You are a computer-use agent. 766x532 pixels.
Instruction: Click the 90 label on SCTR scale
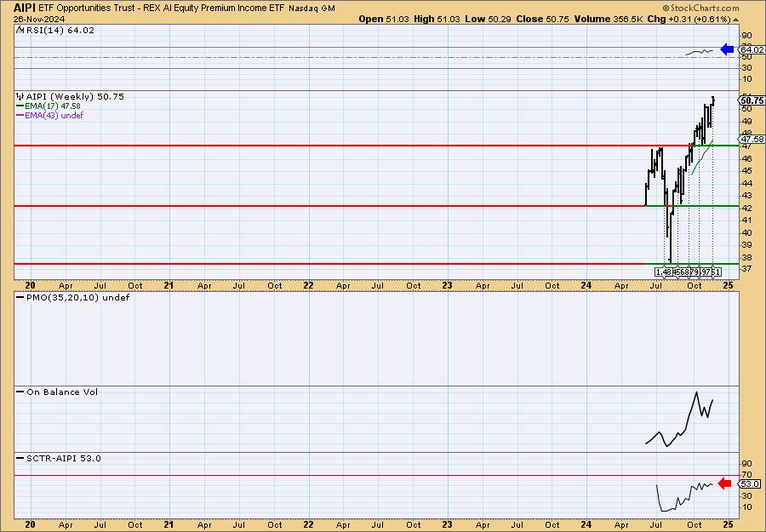747,463
